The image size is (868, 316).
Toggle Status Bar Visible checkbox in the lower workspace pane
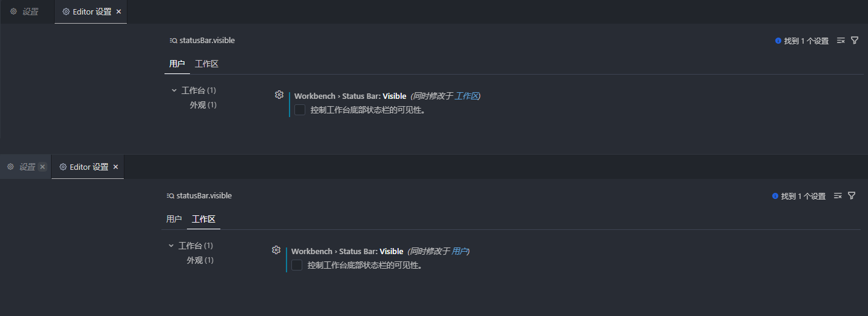[297, 265]
